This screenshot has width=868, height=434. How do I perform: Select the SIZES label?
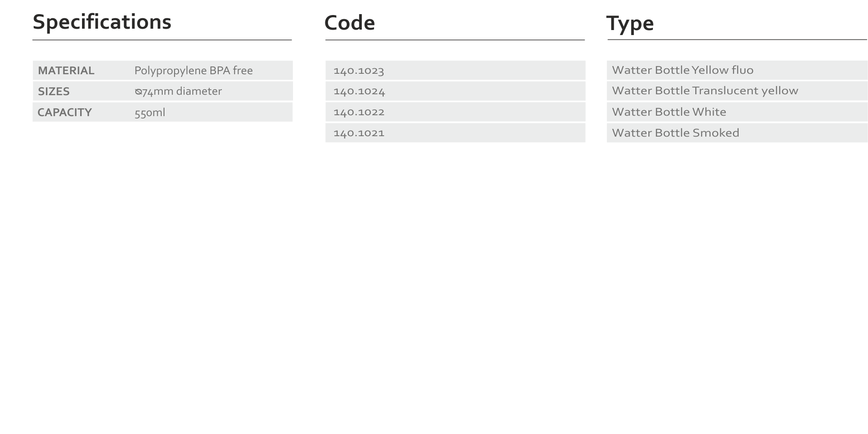click(x=54, y=92)
